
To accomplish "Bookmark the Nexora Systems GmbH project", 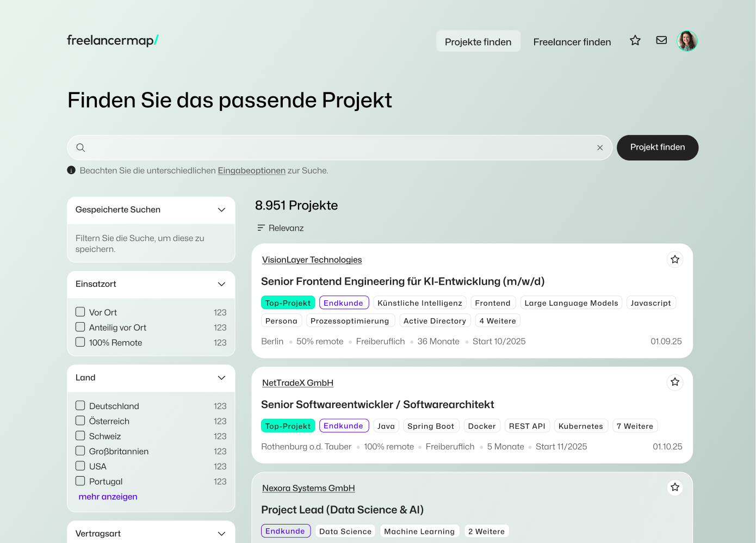I will [675, 488].
